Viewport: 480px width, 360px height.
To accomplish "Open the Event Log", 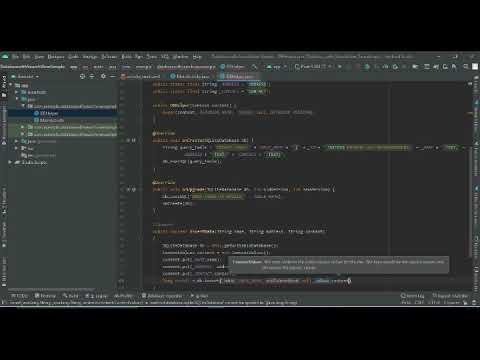I will [x=413, y=296].
